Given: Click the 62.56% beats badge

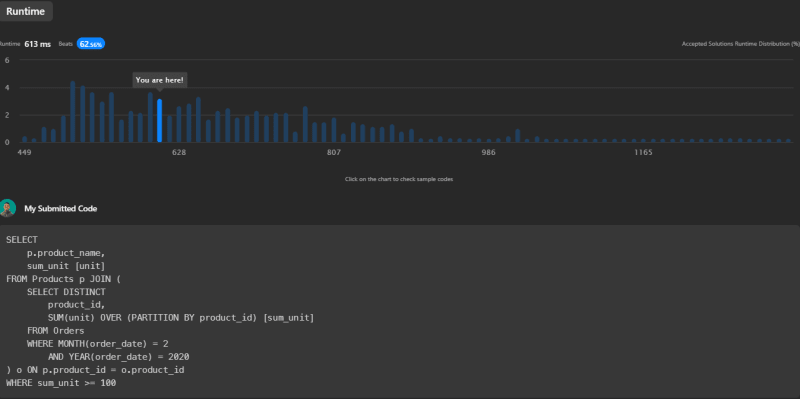Looking at the screenshot, I should pyautogui.click(x=91, y=44).
